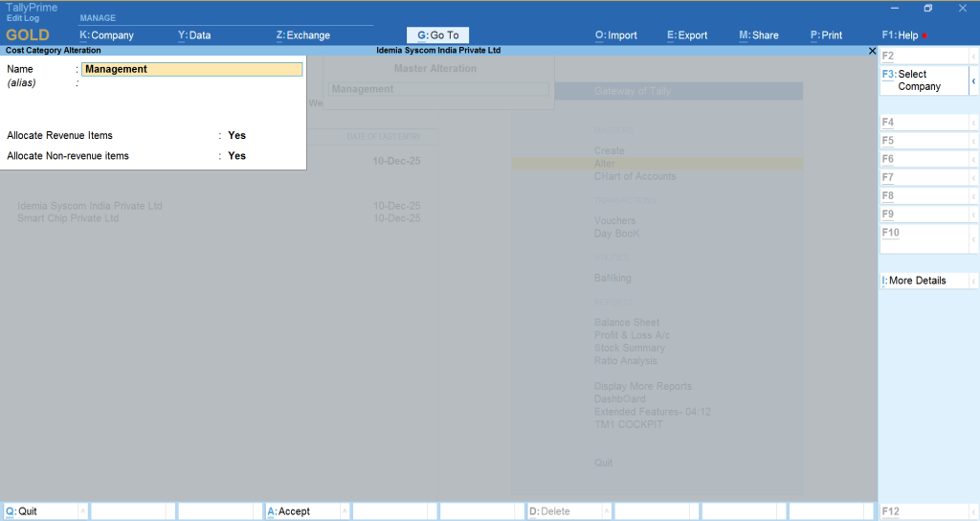Expand arrow beside F3 Select Company
This screenshot has width=980, height=521.
(x=973, y=80)
